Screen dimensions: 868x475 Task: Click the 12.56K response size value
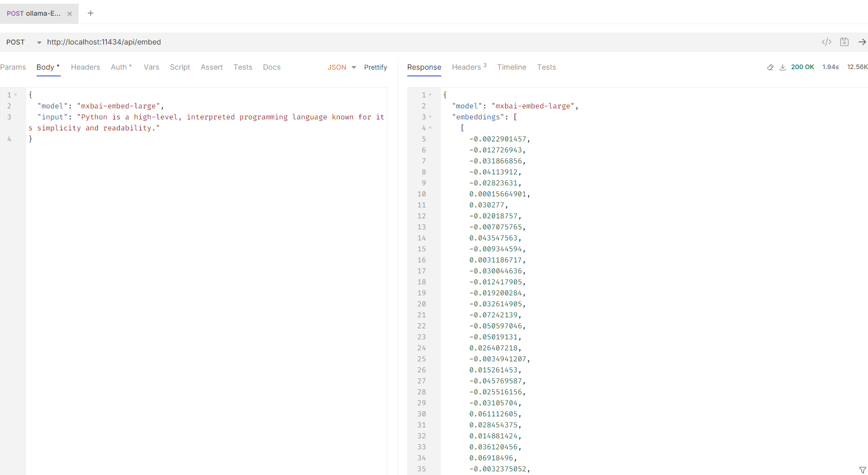[x=857, y=67]
